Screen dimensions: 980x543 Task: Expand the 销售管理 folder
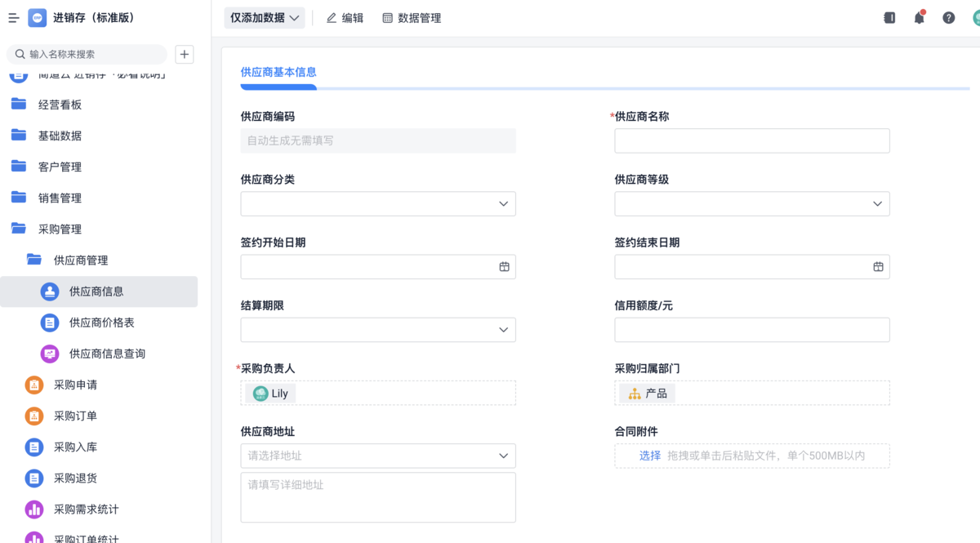(x=59, y=198)
